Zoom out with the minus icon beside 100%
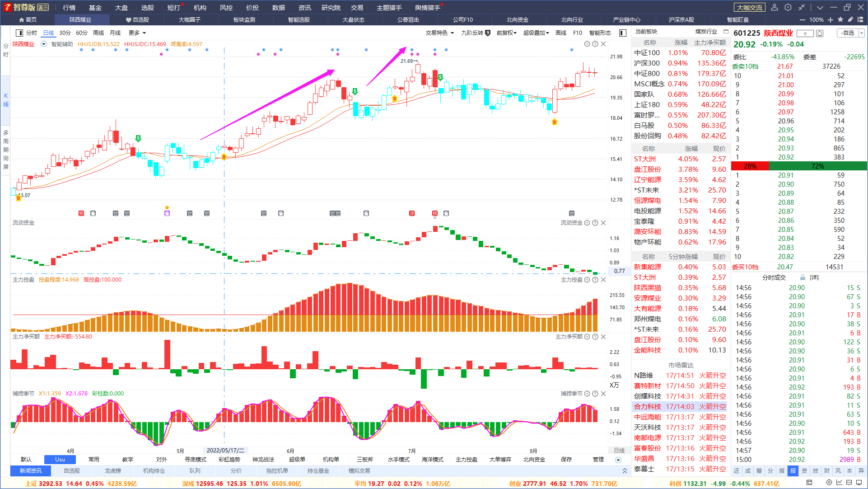 click(802, 20)
